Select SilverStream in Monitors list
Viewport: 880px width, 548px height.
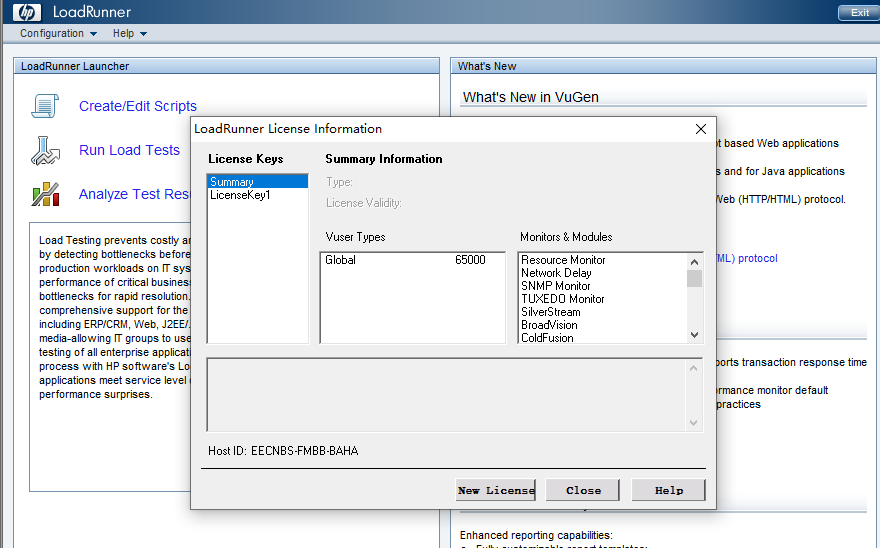coord(551,312)
